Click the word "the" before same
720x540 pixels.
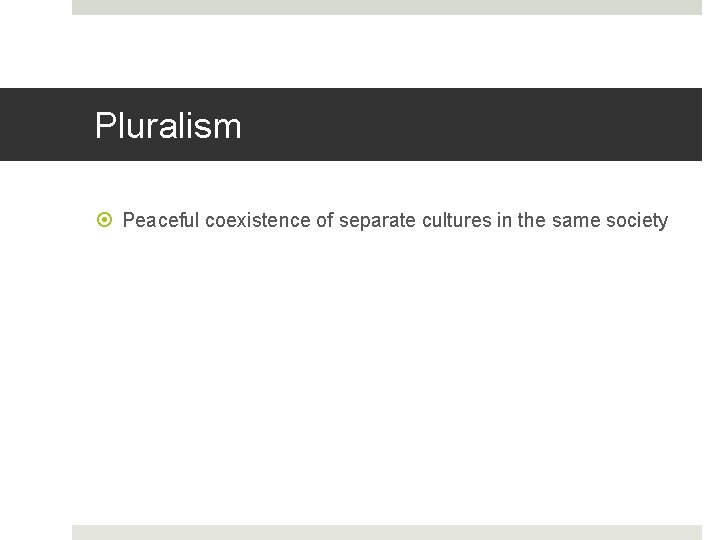tap(531, 221)
